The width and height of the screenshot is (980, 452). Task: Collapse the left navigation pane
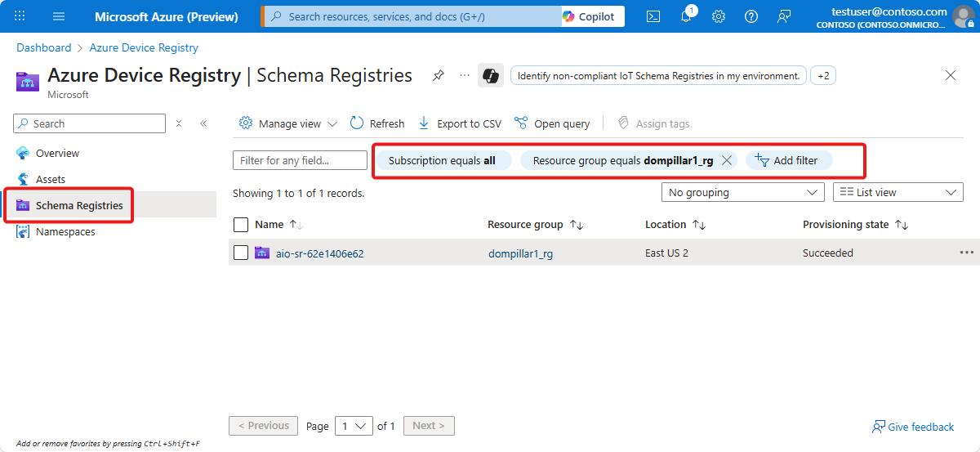(x=203, y=123)
